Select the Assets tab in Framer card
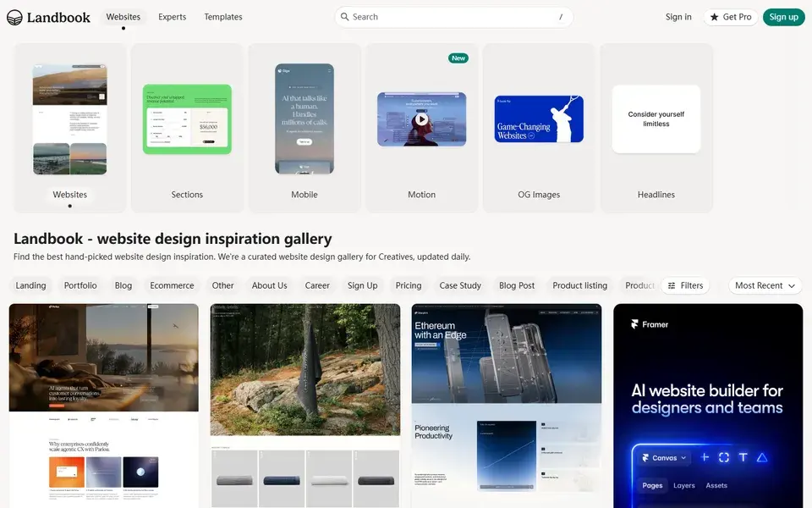 point(716,486)
